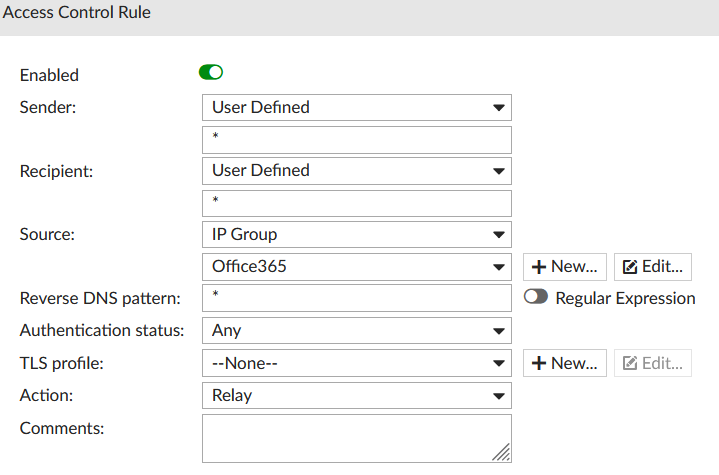Click the Sender pattern input field
The height and width of the screenshot is (475, 719).
(x=356, y=139)
